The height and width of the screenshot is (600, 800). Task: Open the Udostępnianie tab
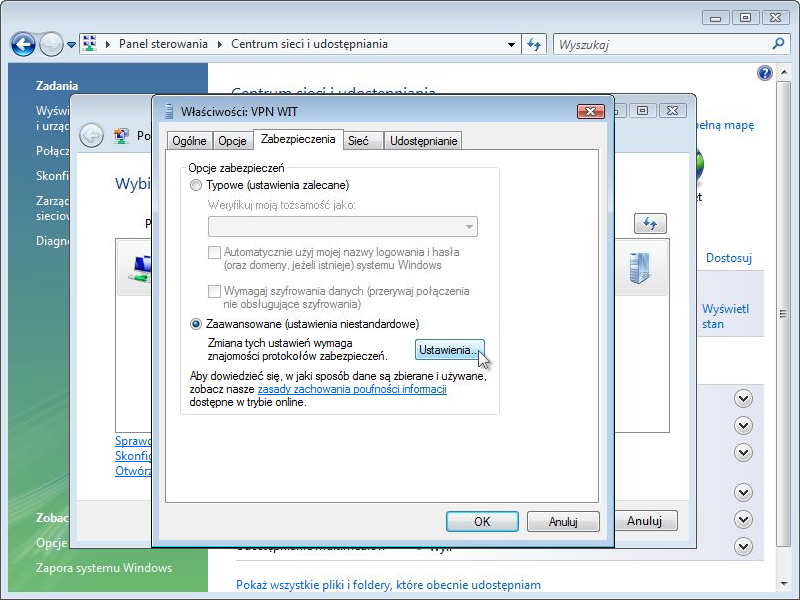424,141
